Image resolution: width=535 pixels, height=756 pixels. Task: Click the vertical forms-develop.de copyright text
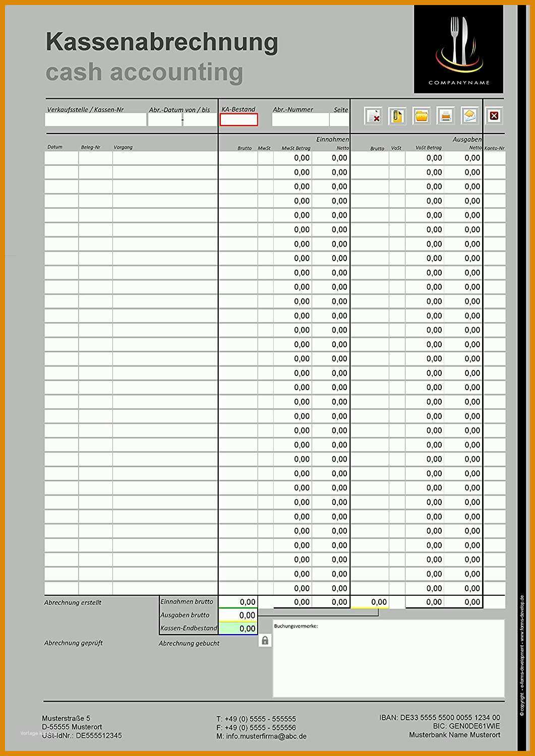[x=522, y=655]
